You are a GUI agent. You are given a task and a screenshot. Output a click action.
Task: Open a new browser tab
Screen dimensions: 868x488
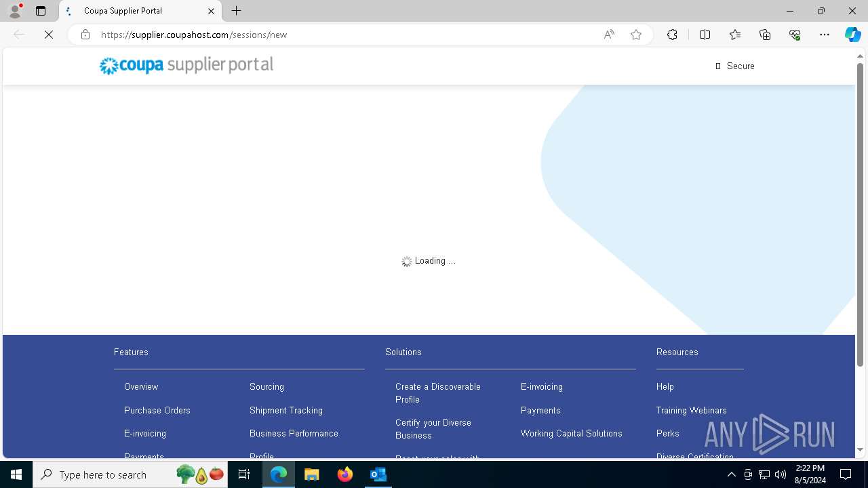[236, 11]
